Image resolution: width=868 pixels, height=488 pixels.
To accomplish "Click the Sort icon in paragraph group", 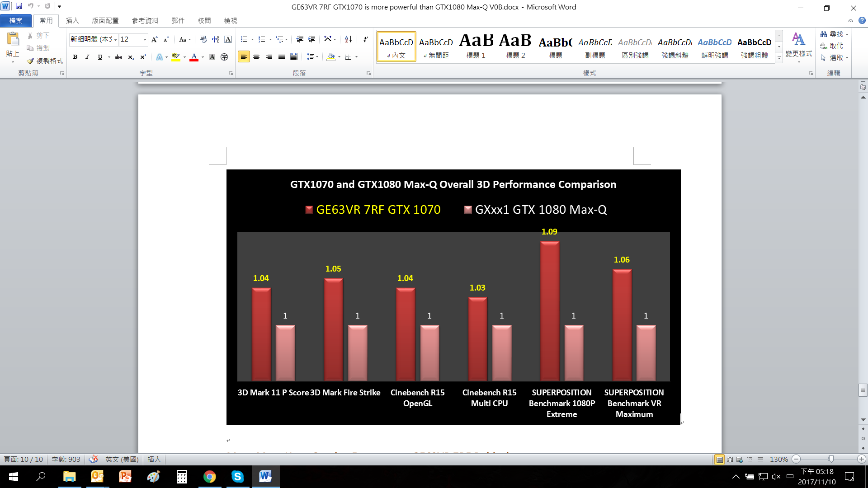I will (x=348, y=39).
